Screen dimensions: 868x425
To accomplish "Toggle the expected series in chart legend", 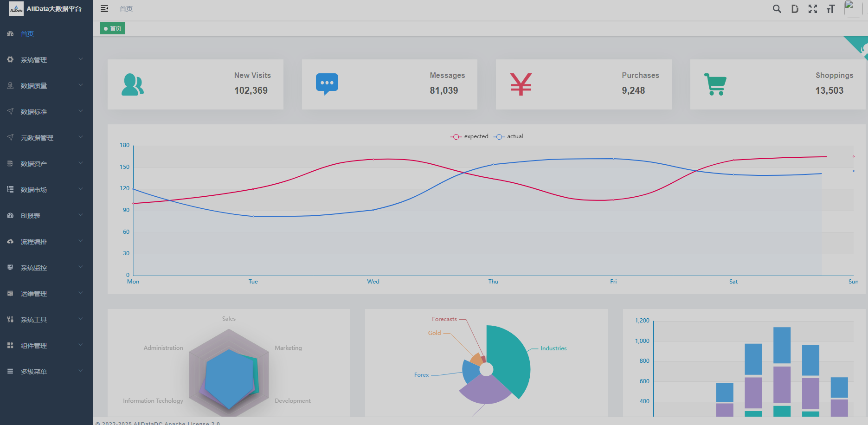I will [x=469, y=136].
